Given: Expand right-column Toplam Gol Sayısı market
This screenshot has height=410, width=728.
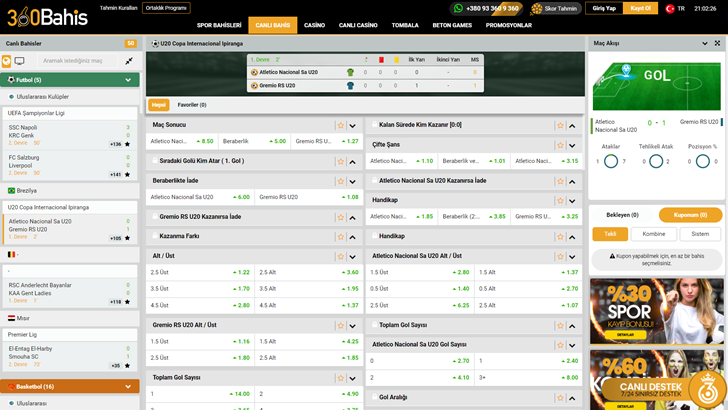Looking at the screenshot, I should coord(572,325).
